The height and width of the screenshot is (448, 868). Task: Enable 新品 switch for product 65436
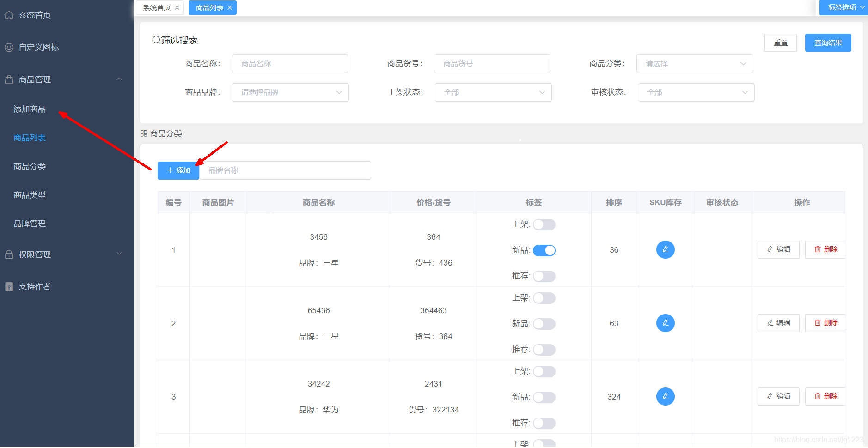[544, 324]
